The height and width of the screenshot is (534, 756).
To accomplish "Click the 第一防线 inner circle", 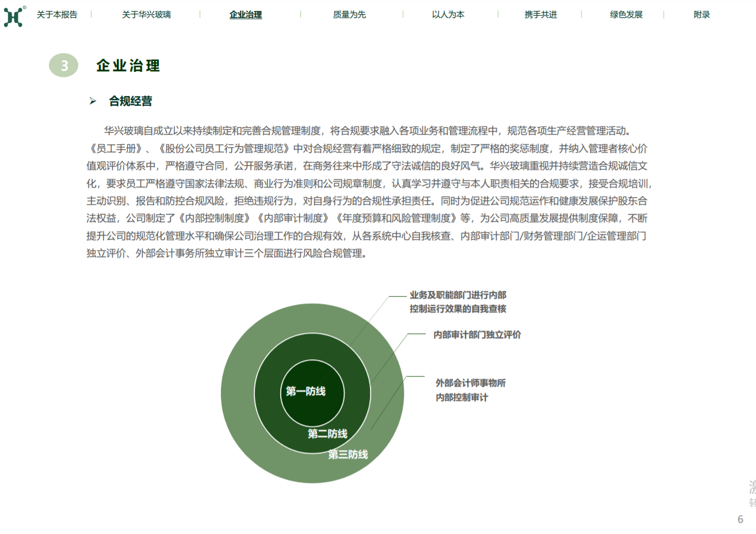I will (x=312, y=394).
